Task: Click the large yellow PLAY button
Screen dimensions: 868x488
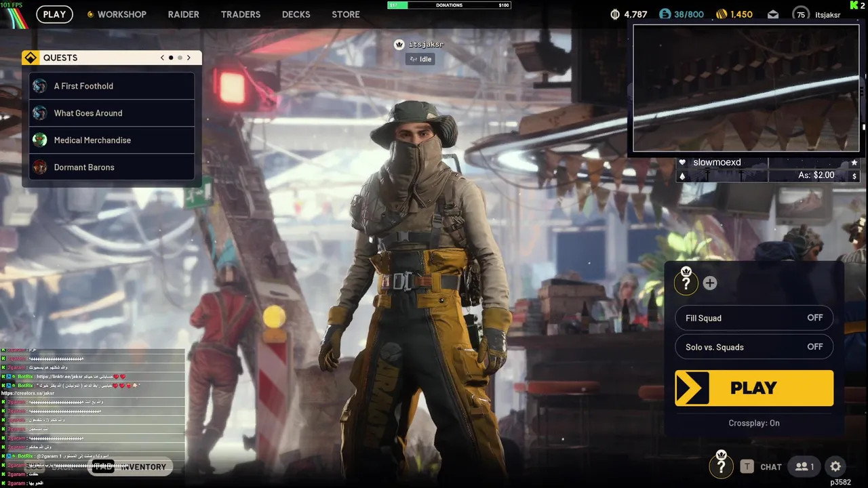Action: point(754,388)
